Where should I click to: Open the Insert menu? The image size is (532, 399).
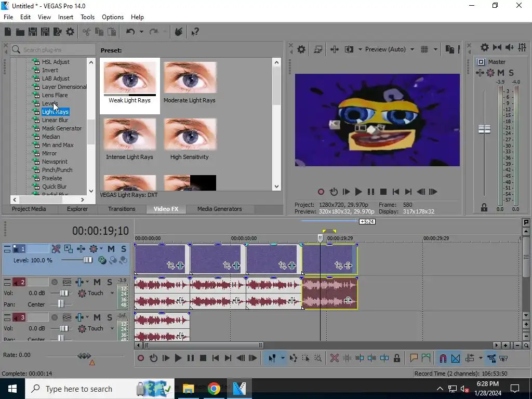[65, 17]
